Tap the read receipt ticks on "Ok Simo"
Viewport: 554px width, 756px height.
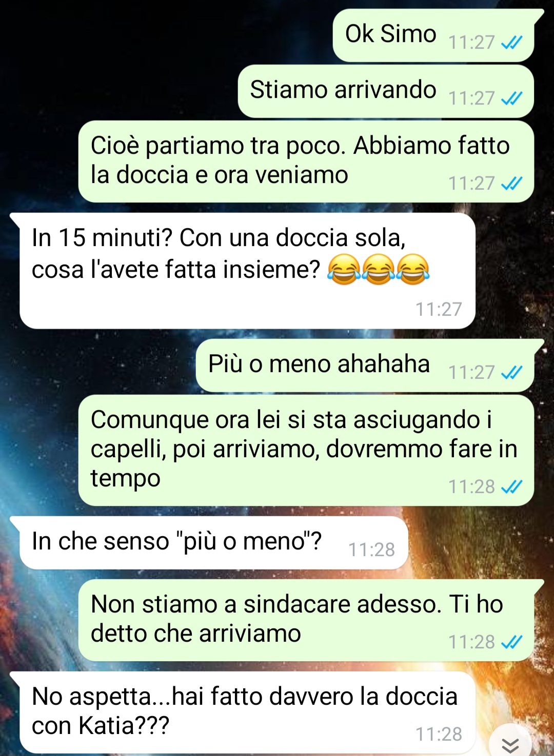click(511, 43)
